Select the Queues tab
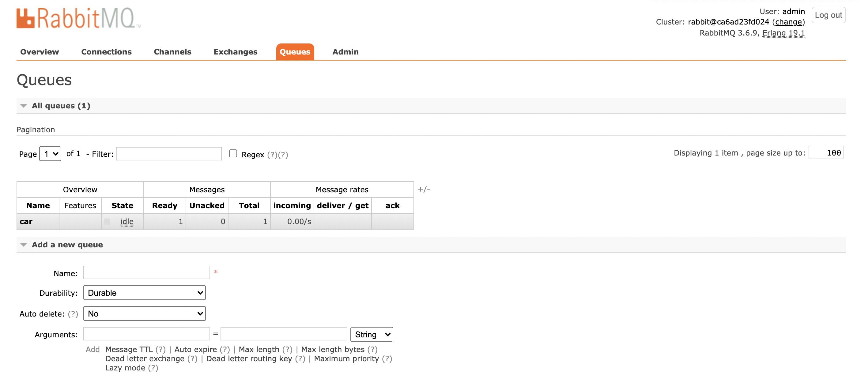The width and height of the screenshot is (868, 379). pos(295,52)
